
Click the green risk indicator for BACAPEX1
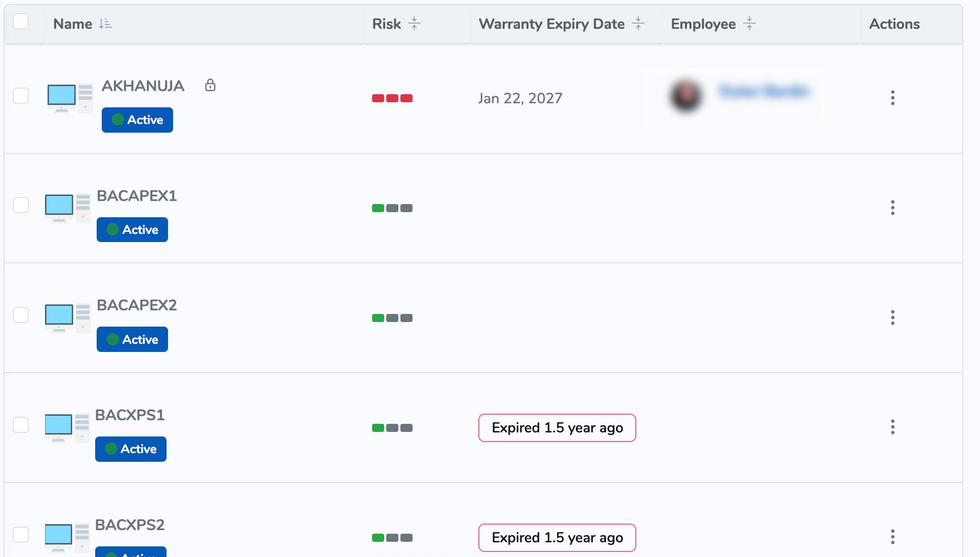(377, 208)
